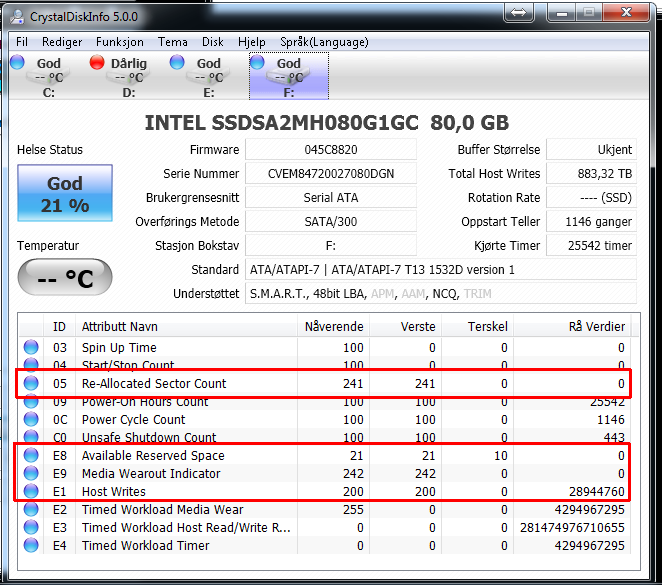Click the God 21 % health status button
662x585 pixels.
pyautogui.click(x=65, y=193)
